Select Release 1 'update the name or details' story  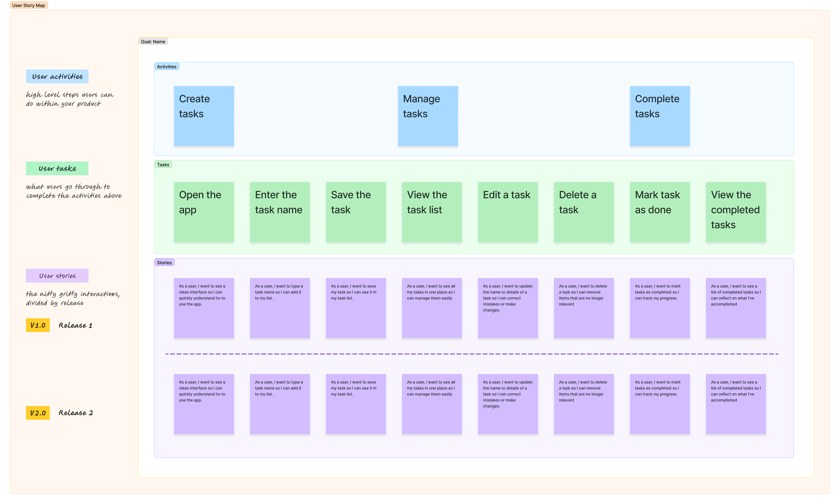click(x=508, y=308)
